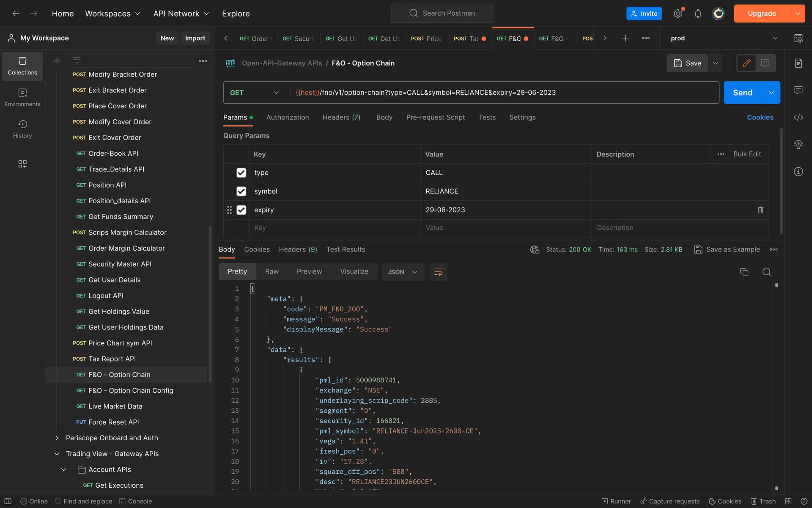
Task: Open collections panel more options menu
Action: [203, 61]
